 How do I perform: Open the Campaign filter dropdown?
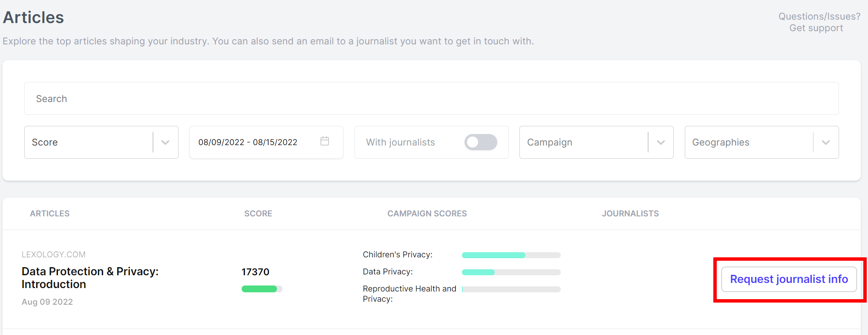[x=597, y=142]
